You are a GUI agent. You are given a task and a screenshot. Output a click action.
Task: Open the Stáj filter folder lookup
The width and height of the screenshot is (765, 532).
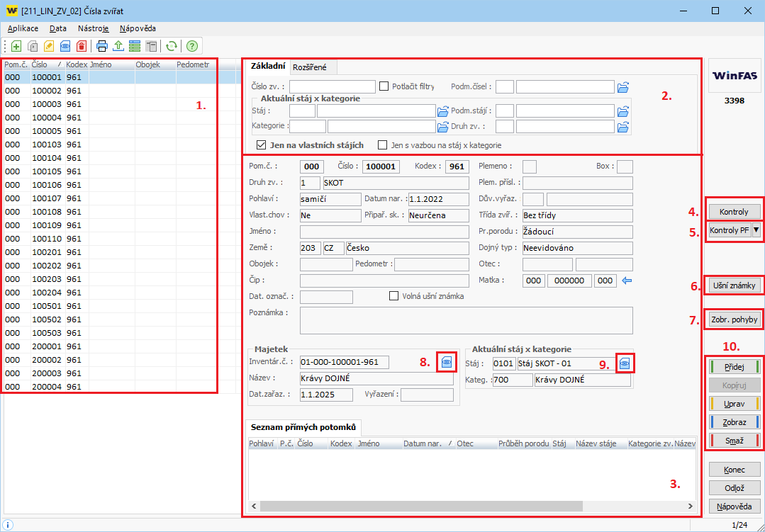tap(443, 111)
